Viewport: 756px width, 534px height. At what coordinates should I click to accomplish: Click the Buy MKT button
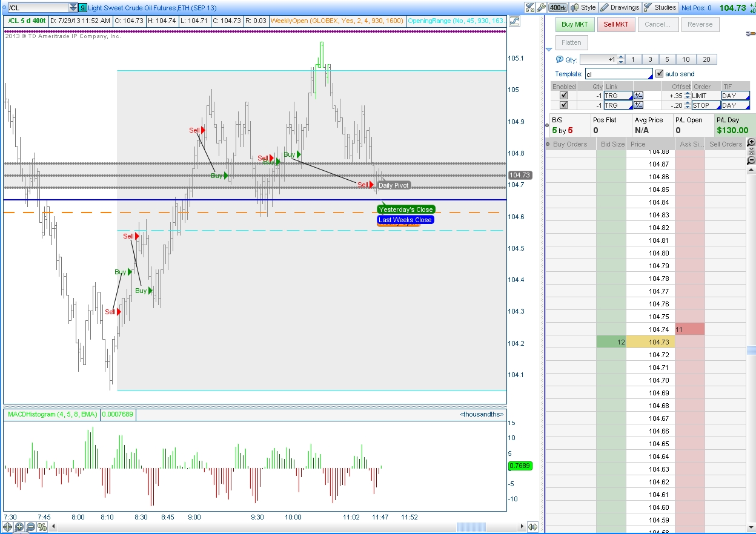point(575,24)
